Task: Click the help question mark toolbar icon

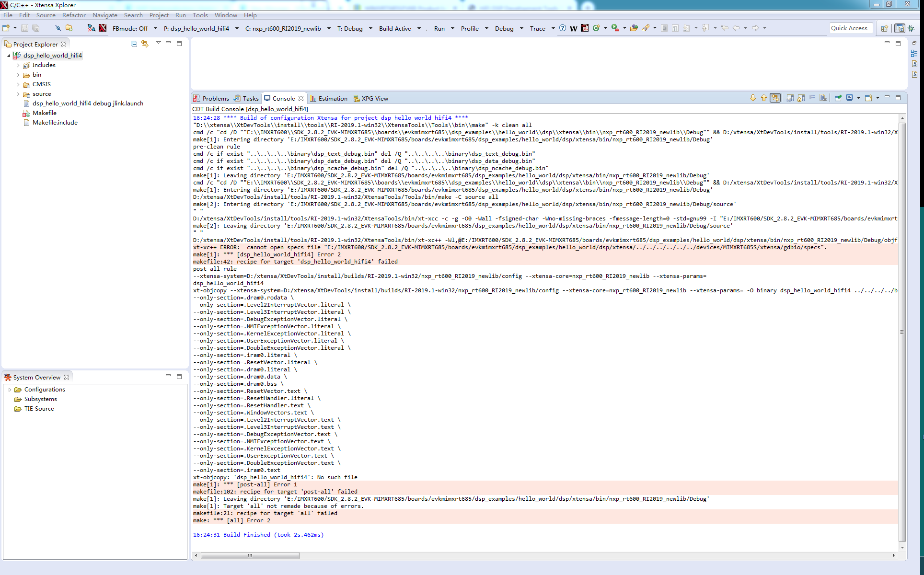Action: (563, 28)
